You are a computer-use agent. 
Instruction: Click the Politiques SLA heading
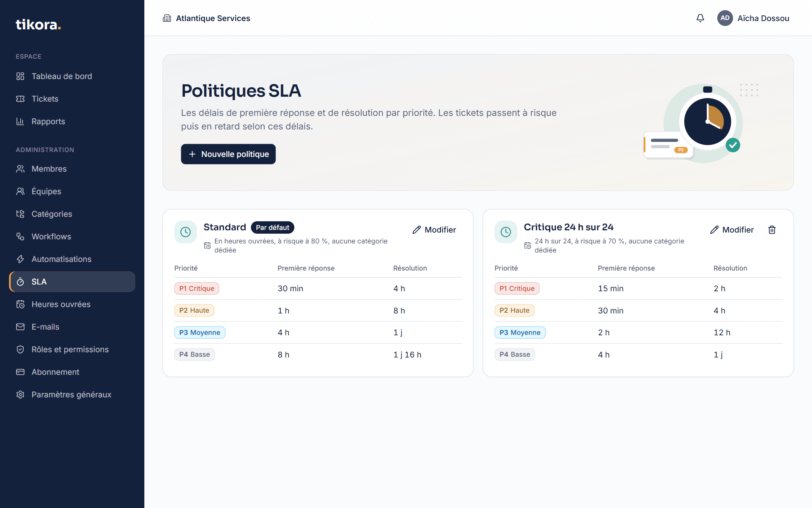pyautogui.click(x=241, y=91)
